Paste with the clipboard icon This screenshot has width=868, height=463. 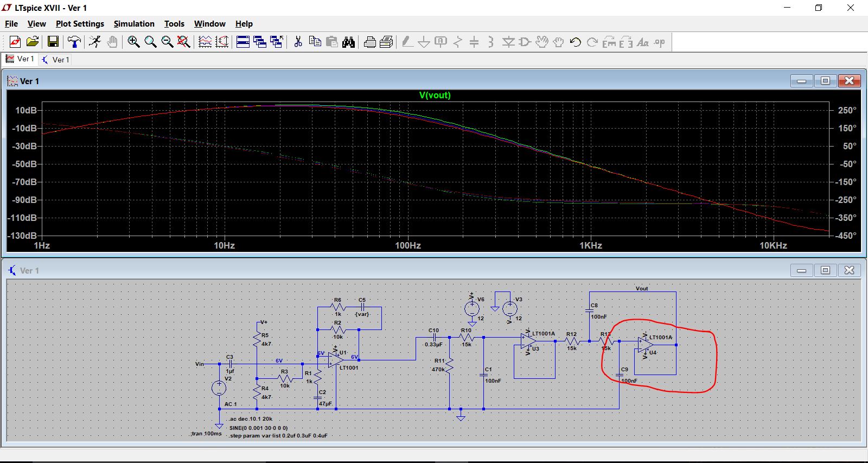(x=331, y=42)
